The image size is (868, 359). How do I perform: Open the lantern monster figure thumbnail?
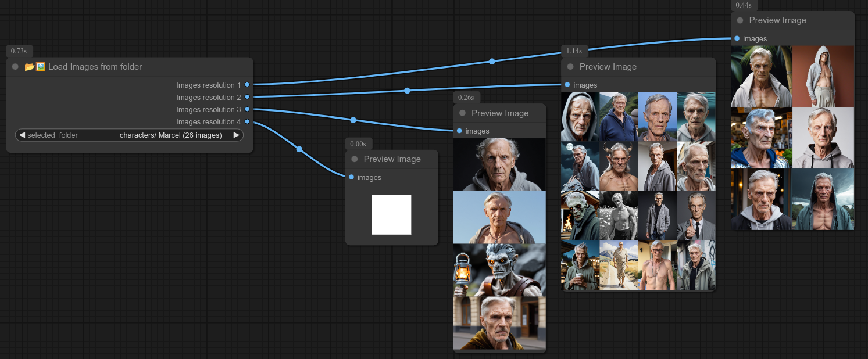click(x=499, y=270)
